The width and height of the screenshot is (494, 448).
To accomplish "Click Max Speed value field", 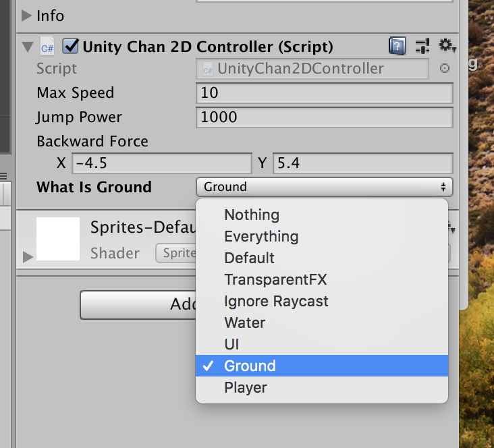I will tap(325, 93).
